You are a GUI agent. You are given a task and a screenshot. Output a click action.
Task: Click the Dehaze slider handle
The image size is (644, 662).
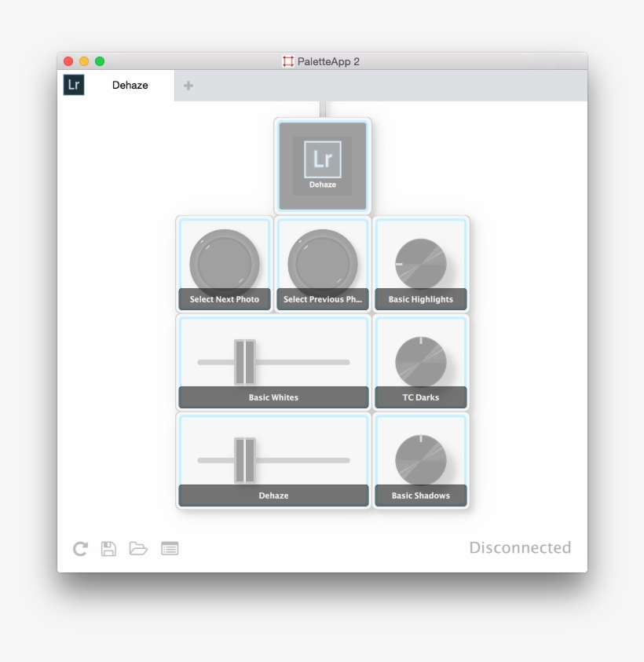[245, 460]
